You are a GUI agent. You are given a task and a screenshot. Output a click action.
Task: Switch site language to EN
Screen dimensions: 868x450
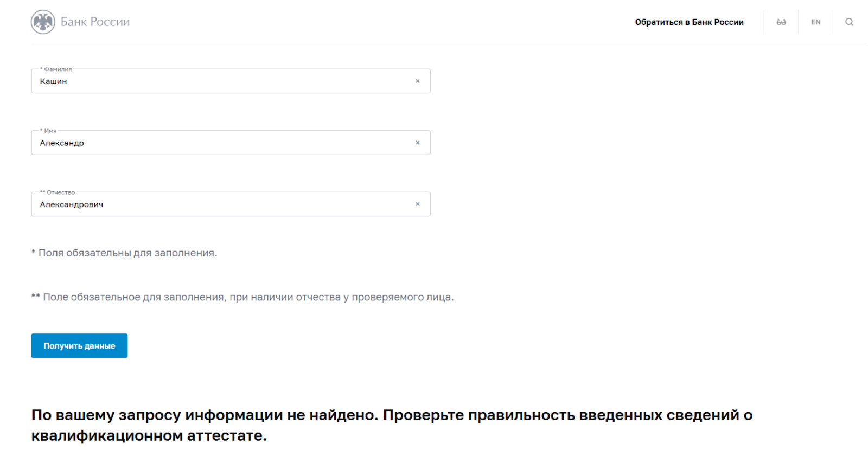pos(815,22)
